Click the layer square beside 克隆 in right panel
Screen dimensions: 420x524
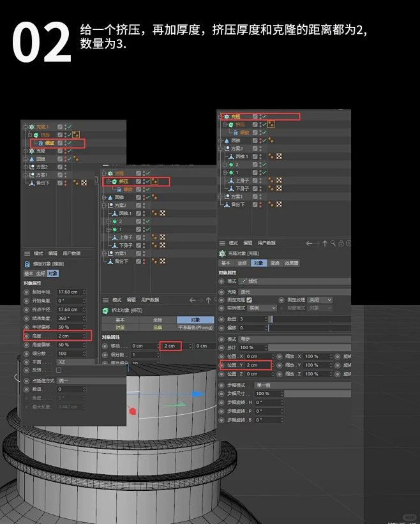point(255,116)
